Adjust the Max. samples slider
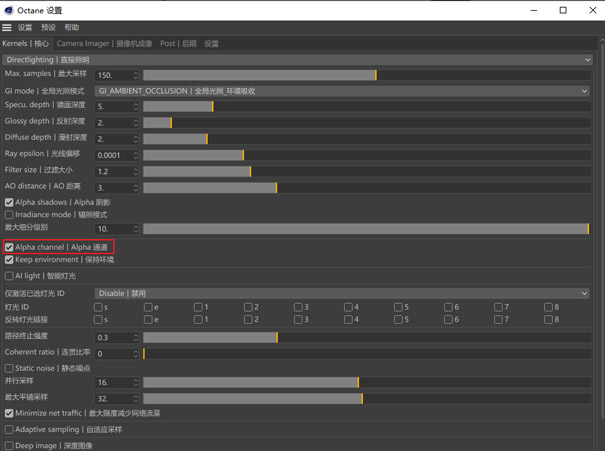Image resolution: width=605 pixels, height=451 pixels. pos(367,75)
